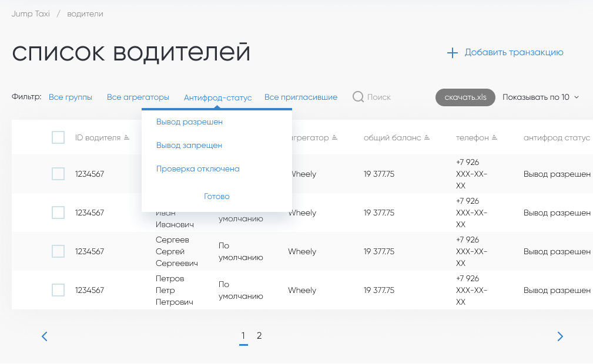Sort by телефон column icon
Viewport: 593px width, 364px height.
[x=495, y=138]
